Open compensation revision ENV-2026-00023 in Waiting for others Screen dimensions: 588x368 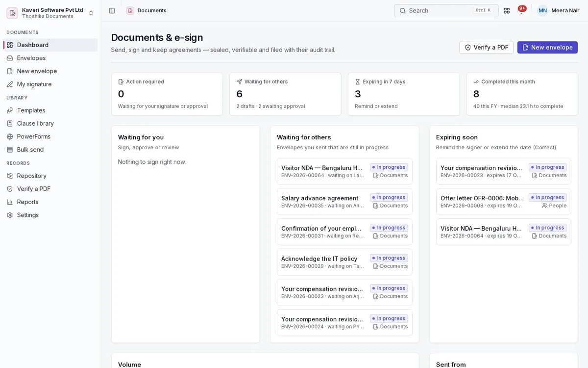click(x=344, y=292)
